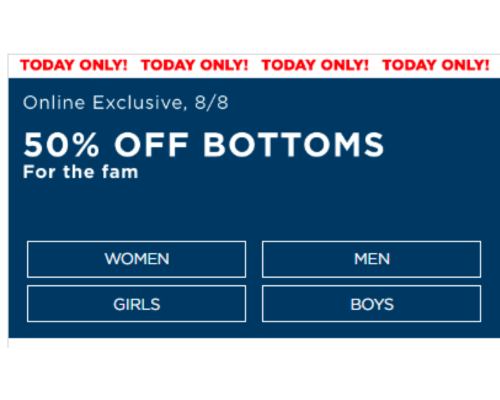Click the word OFF in the headline
500x400 pixels.
point(151,144)
